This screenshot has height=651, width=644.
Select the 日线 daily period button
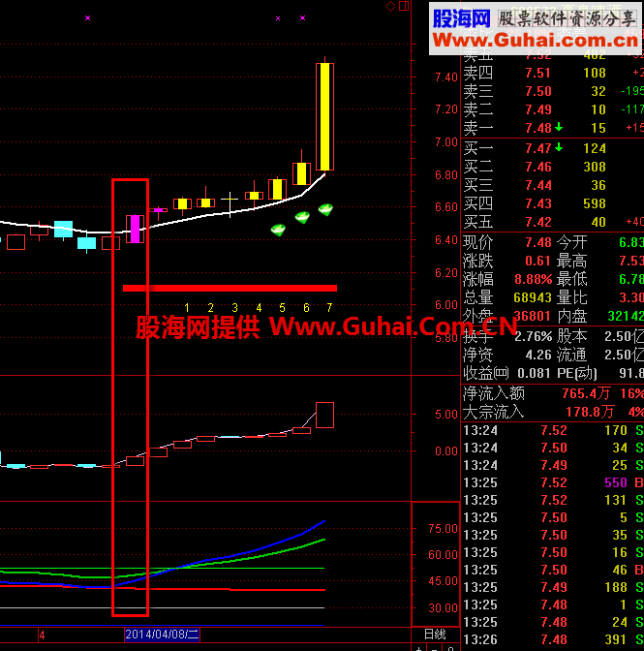(x=435, y=635)
